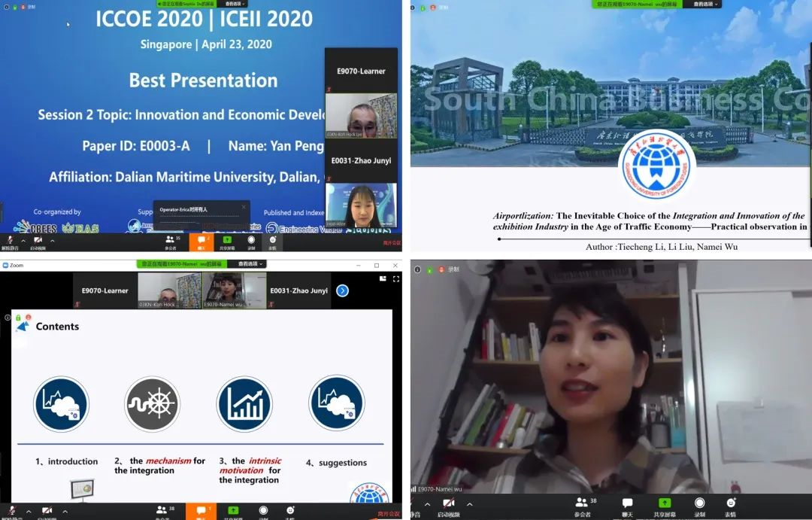
Task: Start video in top-left Zoom window
Action: coord(38,242)
